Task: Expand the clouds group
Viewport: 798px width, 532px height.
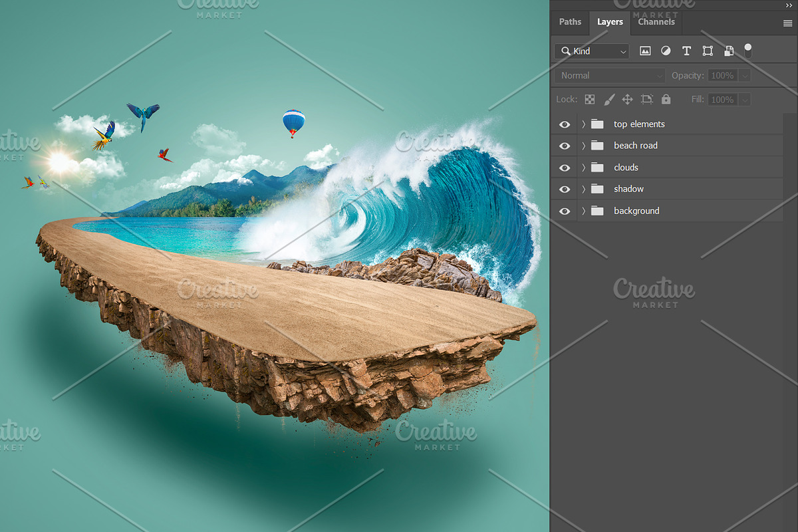Action: tap(583, 168)
